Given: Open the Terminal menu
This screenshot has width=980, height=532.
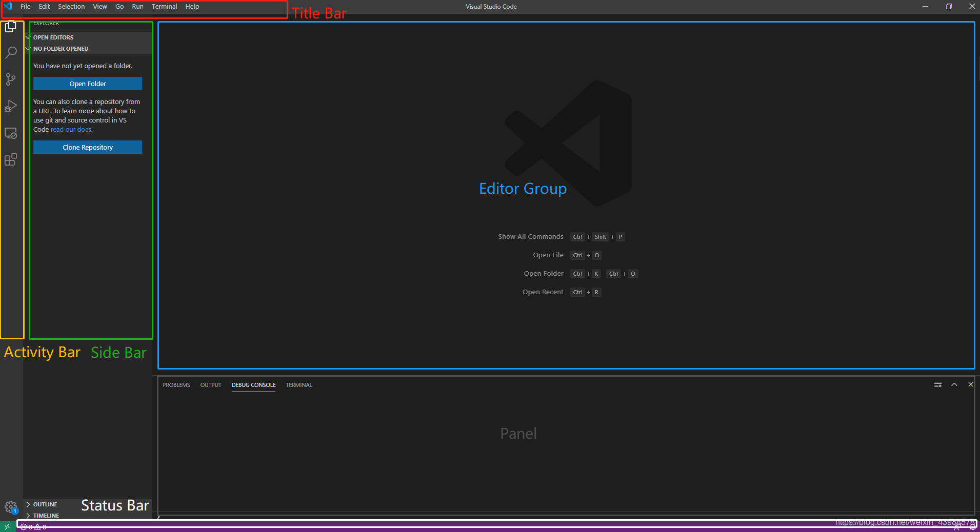Looking at the screenshot, I should [164, 7].
